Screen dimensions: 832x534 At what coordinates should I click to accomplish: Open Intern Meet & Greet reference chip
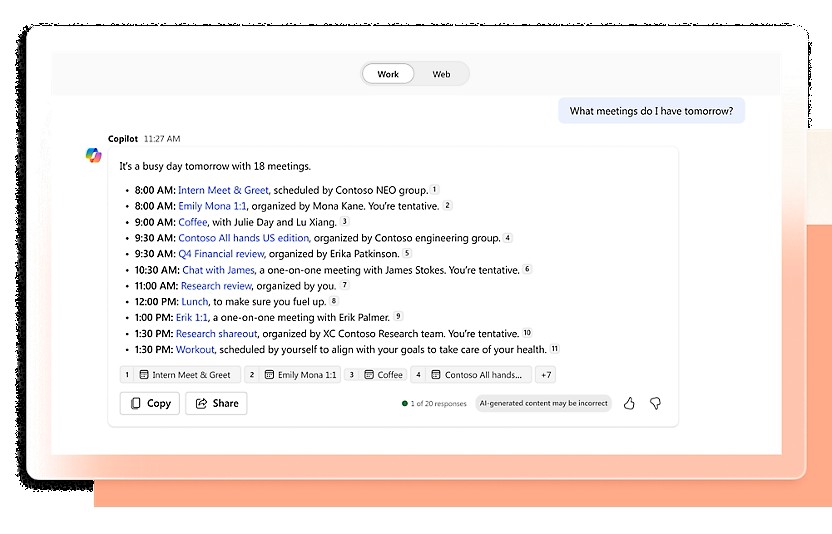[180, 375]
